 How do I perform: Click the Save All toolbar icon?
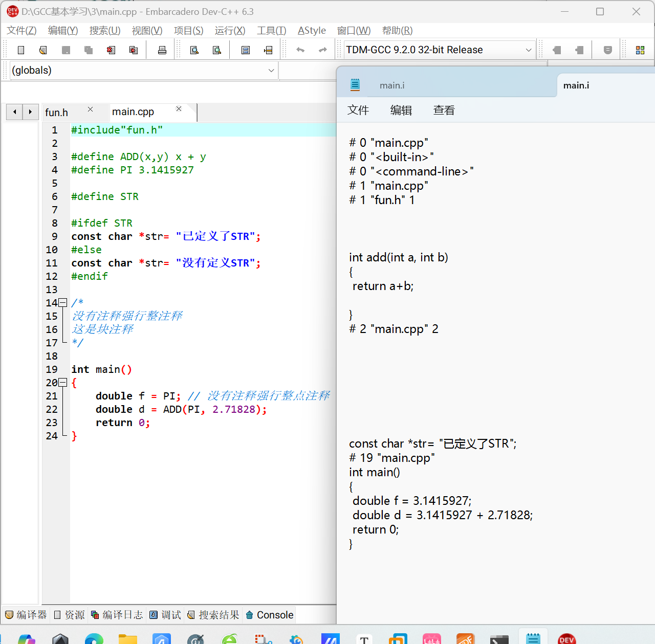(x=89, y=50)
